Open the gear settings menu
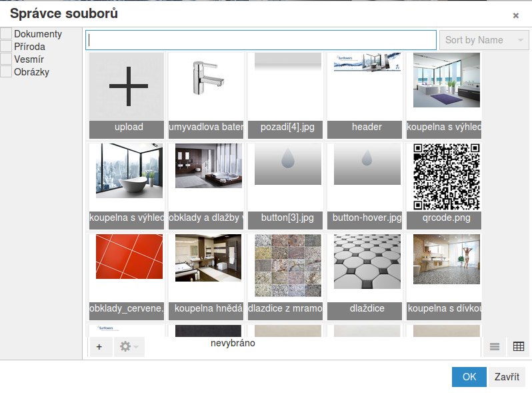Viewport: 532px width, 393px height. pyautogui.click(x=128, y=346)
